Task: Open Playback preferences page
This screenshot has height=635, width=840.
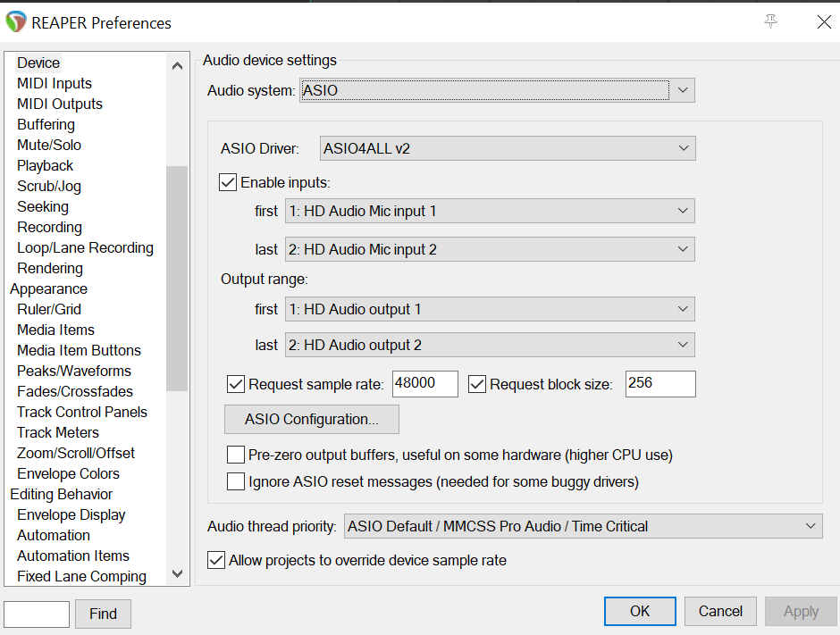Action: [x=45, y=165]
